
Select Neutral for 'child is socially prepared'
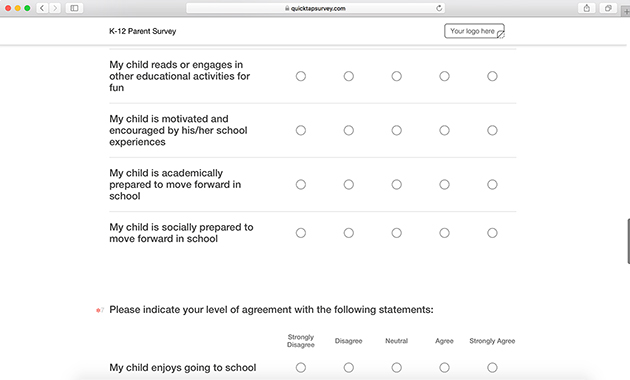click(x=397, y=233)
